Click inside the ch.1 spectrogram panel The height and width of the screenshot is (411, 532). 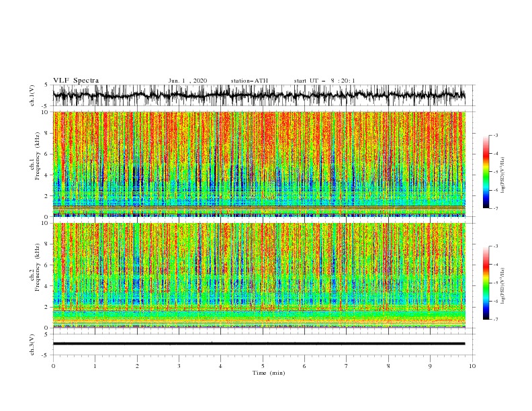pos(259,164)
